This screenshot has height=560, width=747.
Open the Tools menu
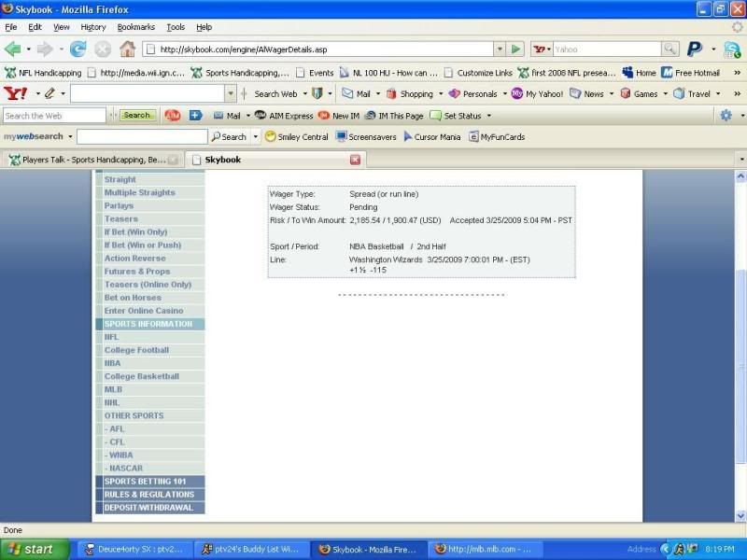pos(176,27)
